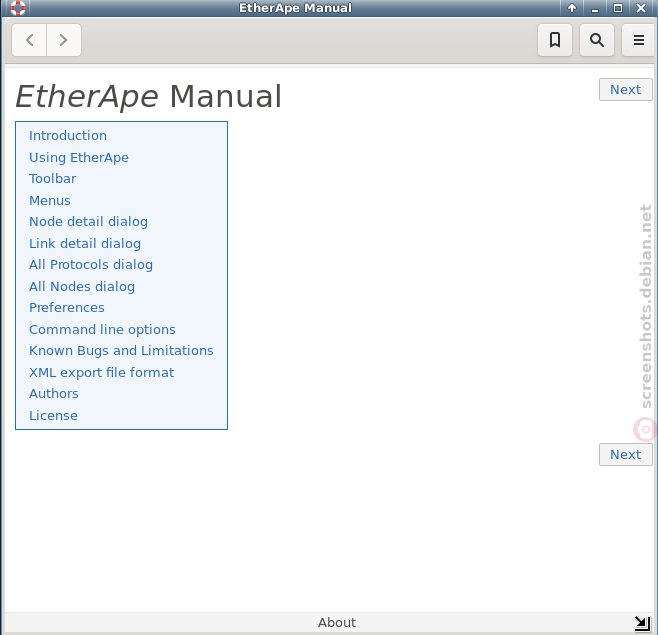
Task: Open the Toolbar chapter link
Action: coord(52,179)
